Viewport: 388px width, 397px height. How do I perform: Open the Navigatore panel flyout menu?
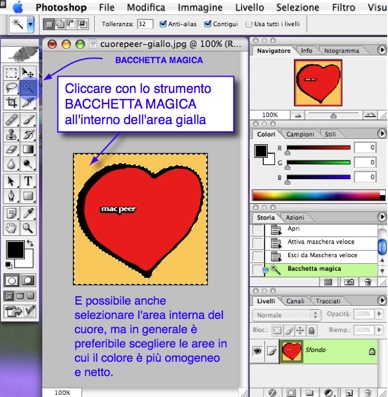point(382,50)
